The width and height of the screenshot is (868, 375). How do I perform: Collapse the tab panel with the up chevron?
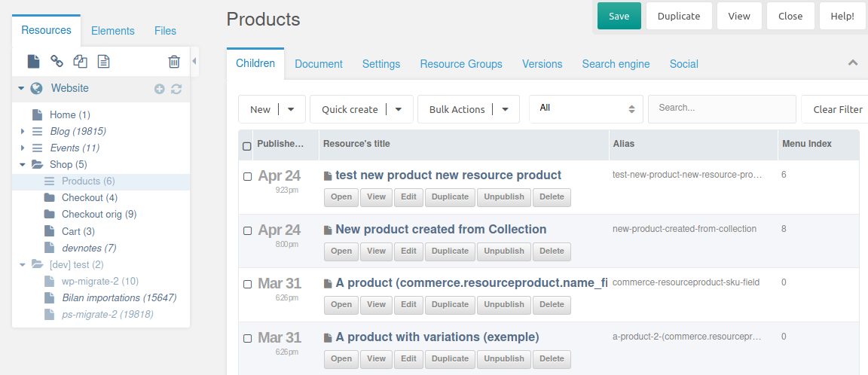pyautogui.click(x=853, y=63)
